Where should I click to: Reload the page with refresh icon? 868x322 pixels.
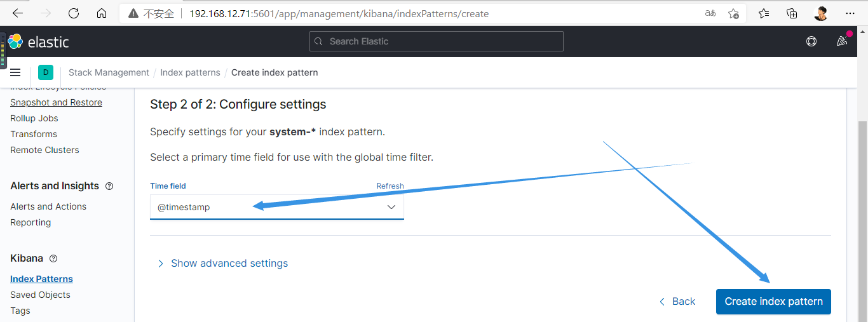[74, 13]
